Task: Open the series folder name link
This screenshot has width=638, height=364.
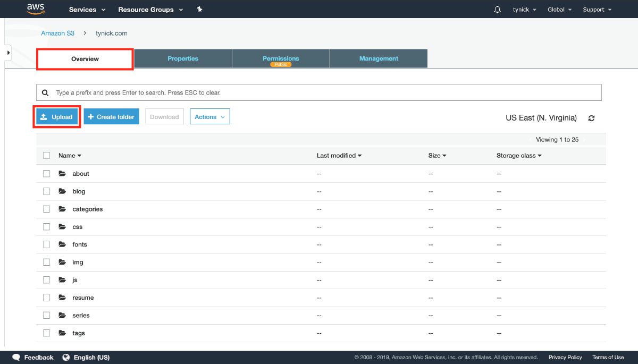Action: point(81,315)
